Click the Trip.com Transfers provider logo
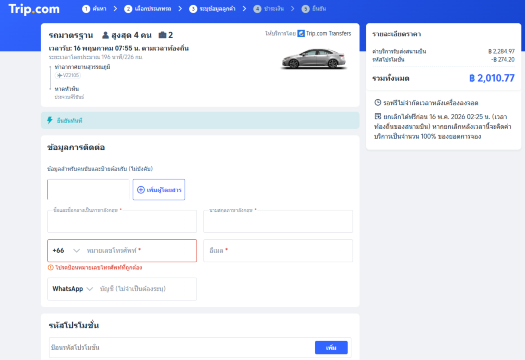525x360 pixels. tap(324, 33)
